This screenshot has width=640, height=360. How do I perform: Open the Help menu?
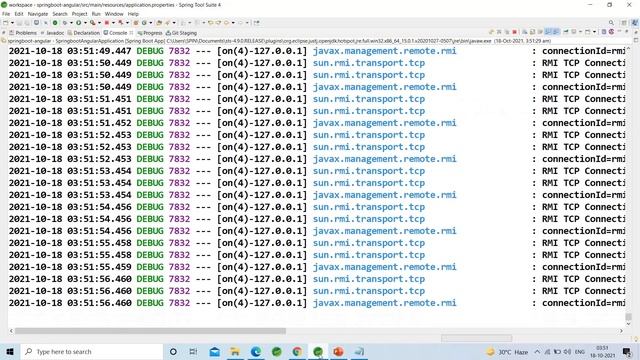(x=133, y=14)
